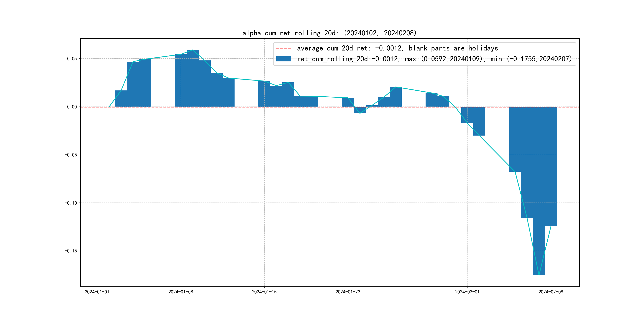
Task: Click the 2024-02-08 x-axis label
Action: [551, 292]
